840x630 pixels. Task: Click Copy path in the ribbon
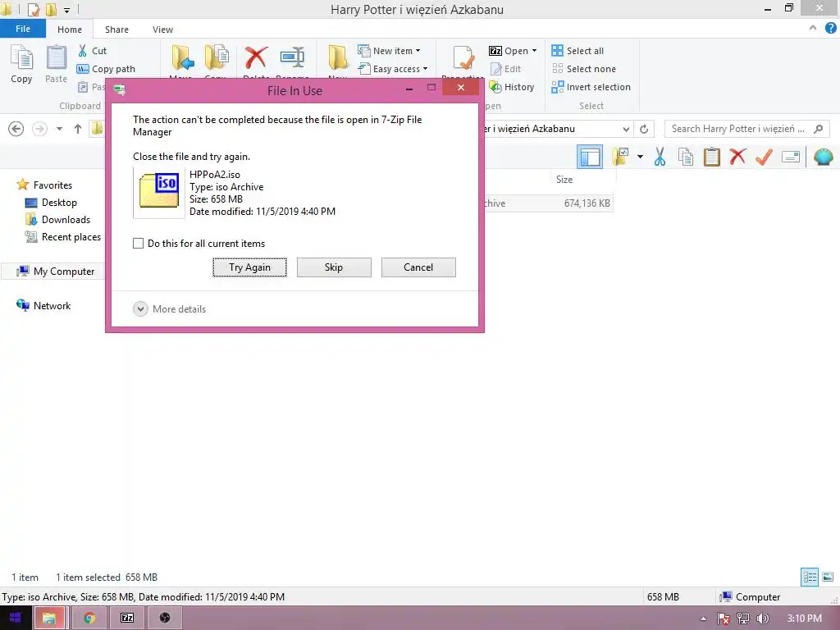pyautogui.click(x=106, y=69)
